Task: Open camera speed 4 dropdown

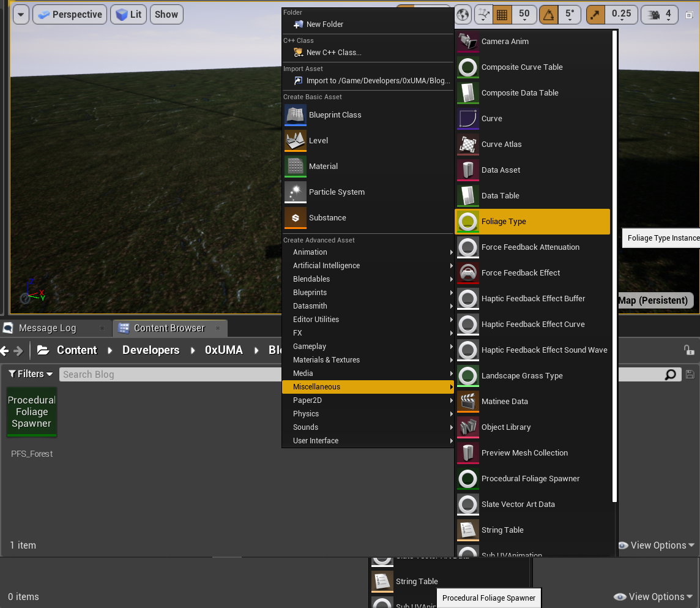Action: click(x=660, y=15)
